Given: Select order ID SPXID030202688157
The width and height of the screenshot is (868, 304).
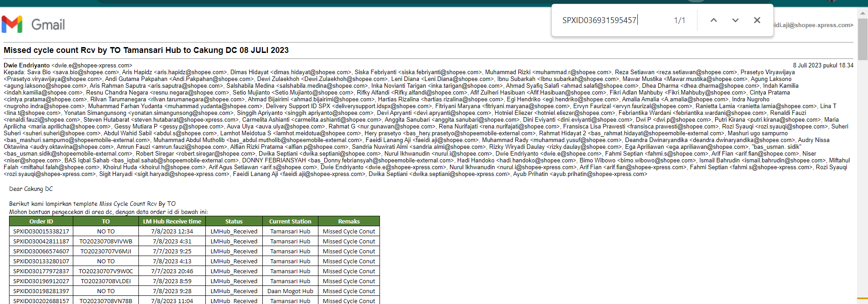Looking at the screenshot, I should point(41,301).
